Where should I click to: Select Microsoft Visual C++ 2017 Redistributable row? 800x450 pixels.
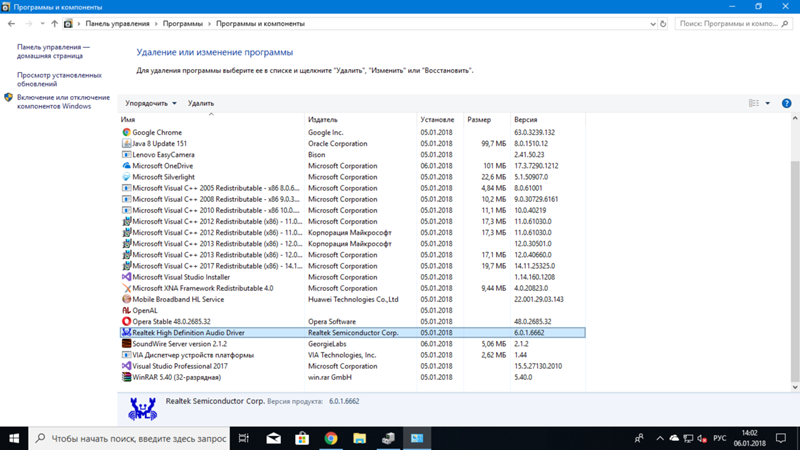coord(353,266)
